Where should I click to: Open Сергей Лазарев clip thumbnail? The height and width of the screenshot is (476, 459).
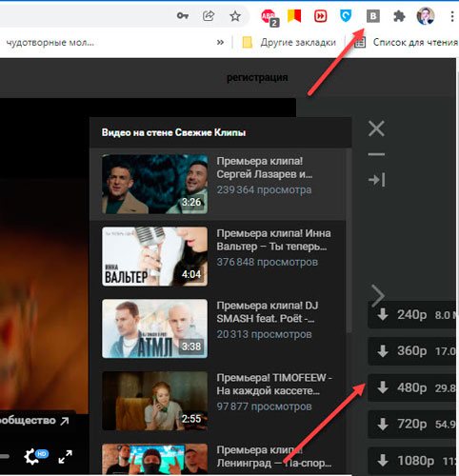154,184
